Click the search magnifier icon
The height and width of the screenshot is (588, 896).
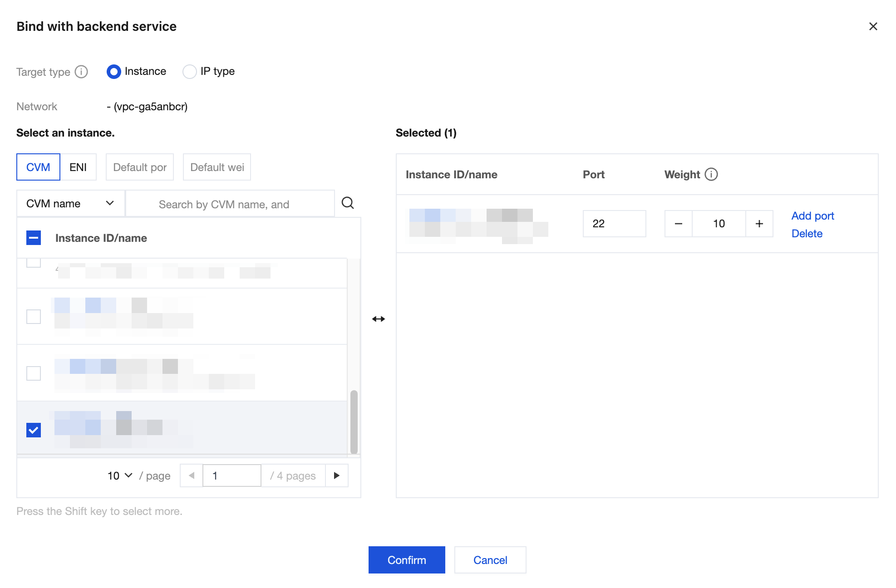[348, 203]
